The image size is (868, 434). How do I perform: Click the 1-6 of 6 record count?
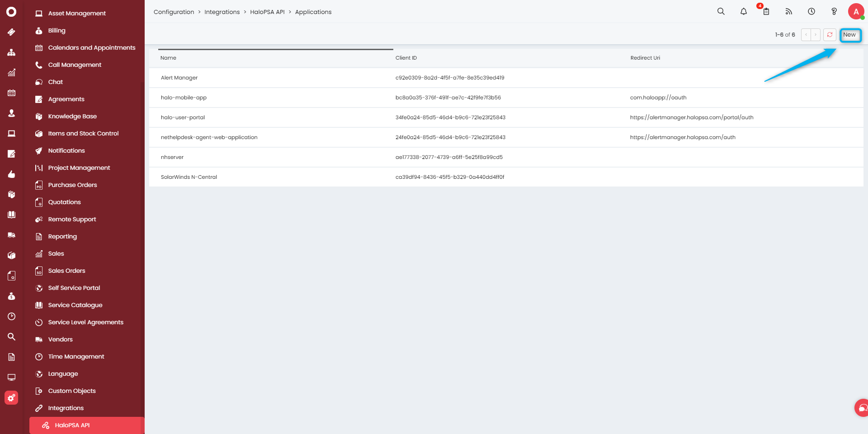785,35
